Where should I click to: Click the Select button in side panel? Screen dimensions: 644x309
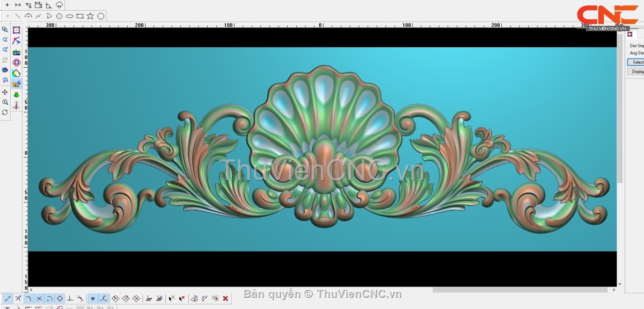pyautogui.click(x=636, y=62)
